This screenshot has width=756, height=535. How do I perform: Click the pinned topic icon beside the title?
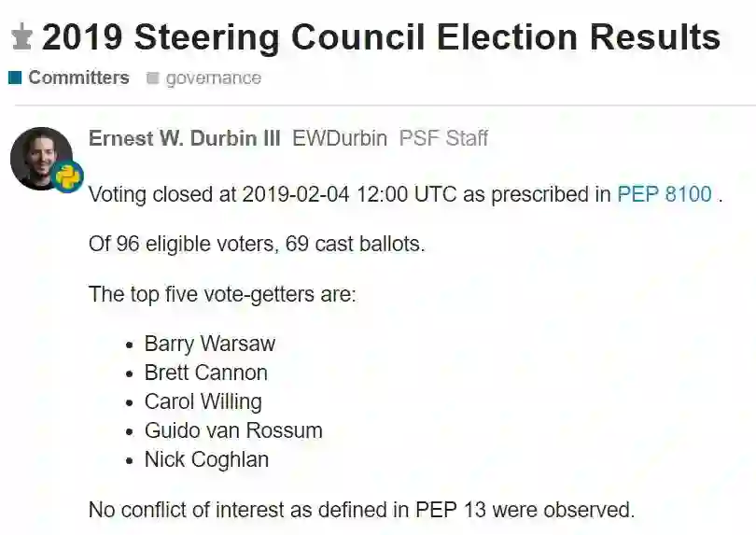pos(21,38)
